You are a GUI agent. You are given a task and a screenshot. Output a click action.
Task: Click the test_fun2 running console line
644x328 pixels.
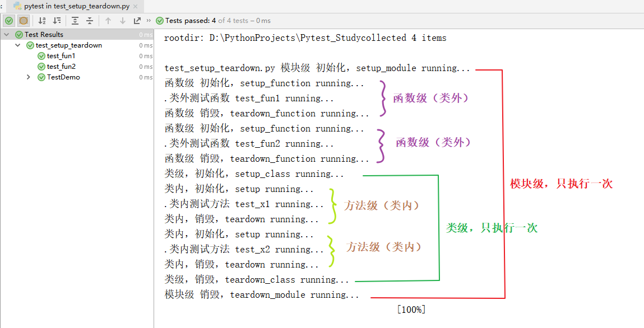(x=249, y=143)
